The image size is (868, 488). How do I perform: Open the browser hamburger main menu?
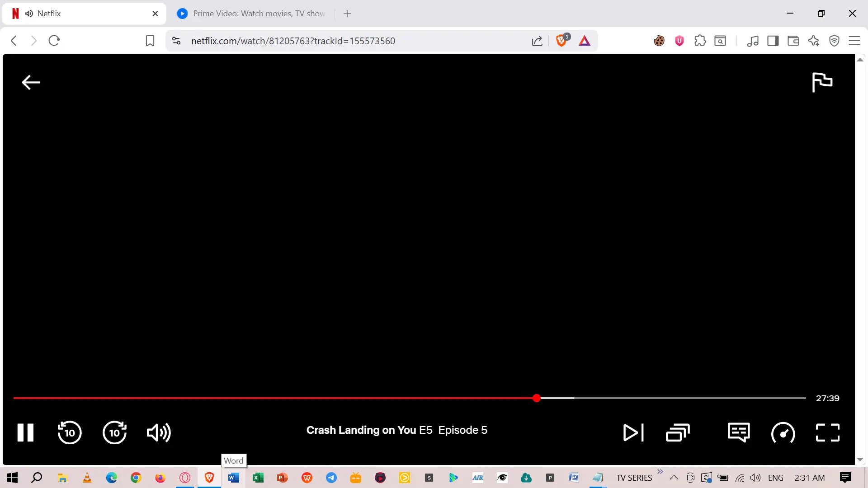tap(854, 41)
